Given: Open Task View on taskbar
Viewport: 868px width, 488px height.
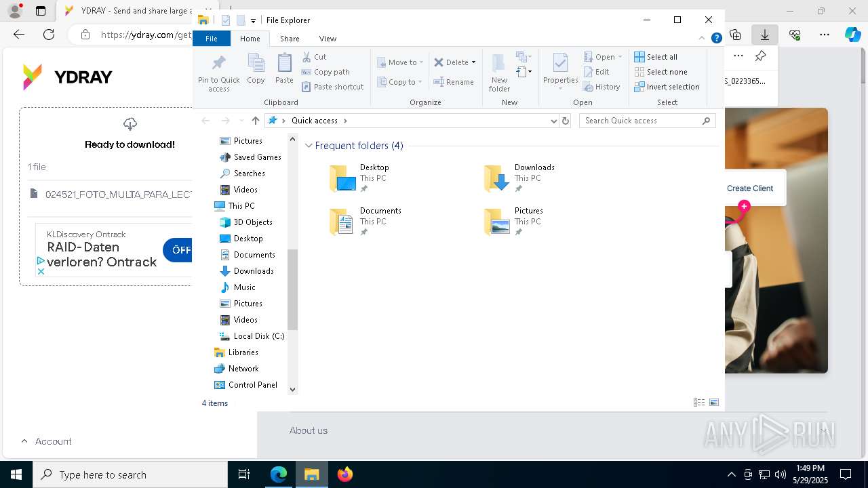Looking at the screenshot, I should tap(244, 474).
